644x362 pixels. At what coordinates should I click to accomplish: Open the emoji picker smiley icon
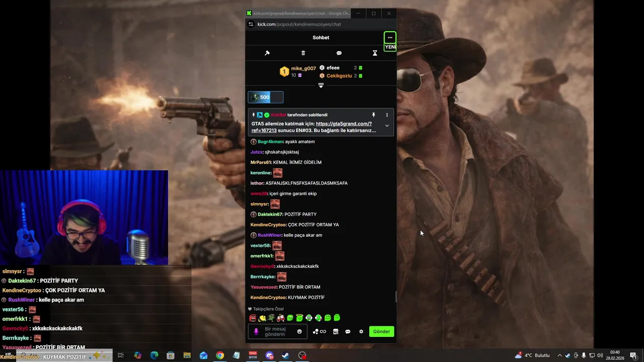click(299, 331)
